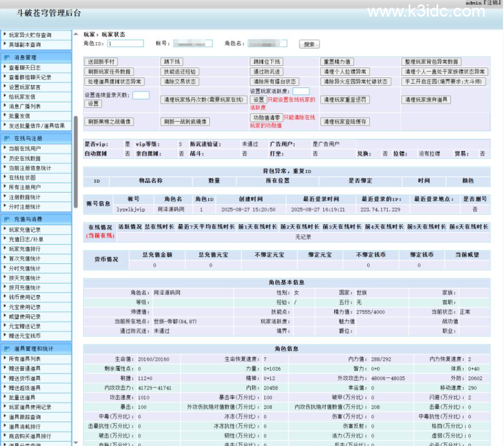Click the 送回新手村 button
Viewport: 504px width, 446px height.
[101, 62]
